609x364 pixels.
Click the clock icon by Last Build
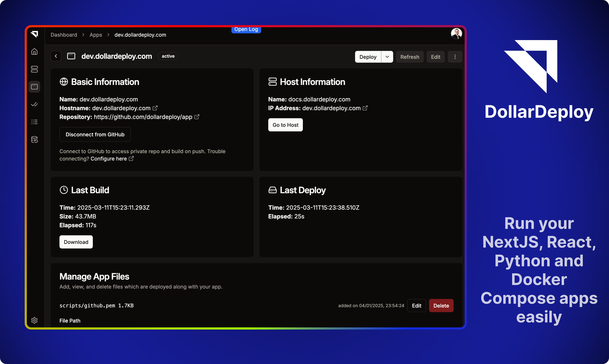point(64,190)
